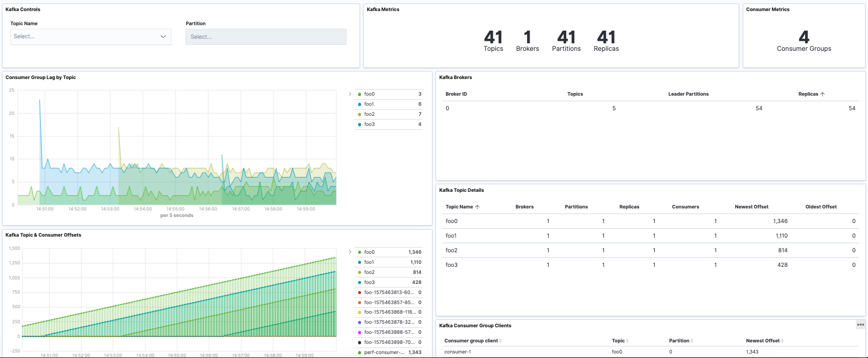
Task: Toggle foo2 series in Consumer Group Lag legend
Action: [x=369, y=114]
